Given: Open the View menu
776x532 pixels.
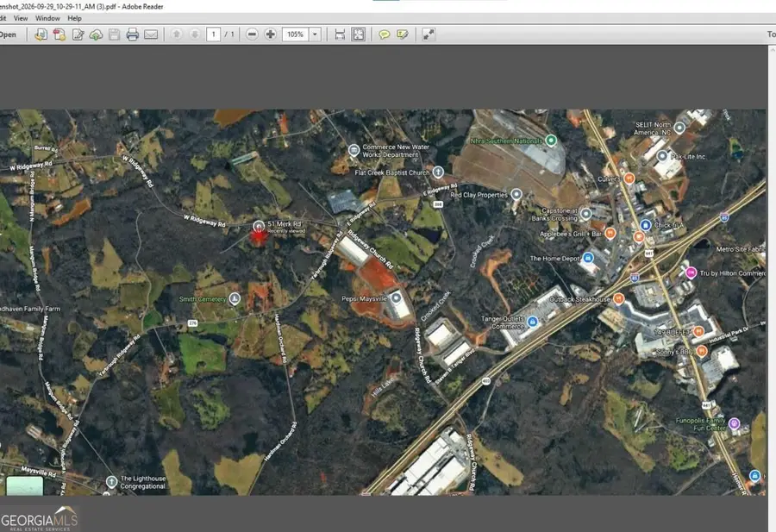Looking at the screenshot, I should 21,18.
